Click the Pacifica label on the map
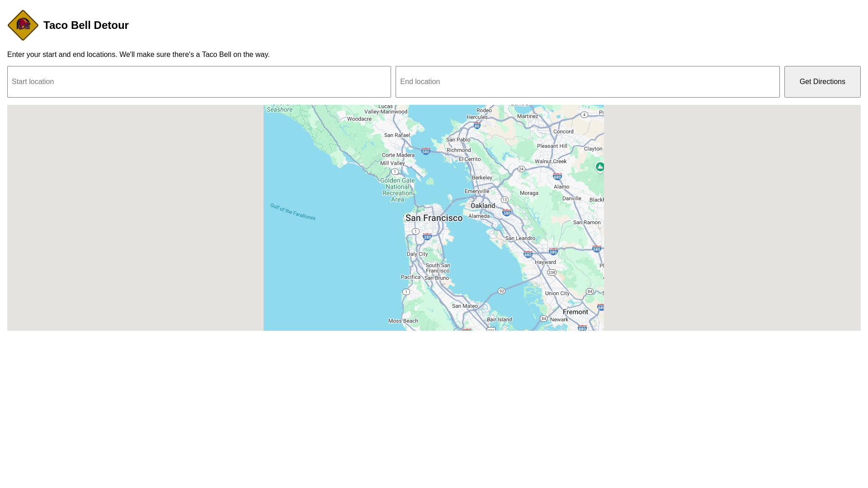 pyautogui.click(x=410, y=277)
